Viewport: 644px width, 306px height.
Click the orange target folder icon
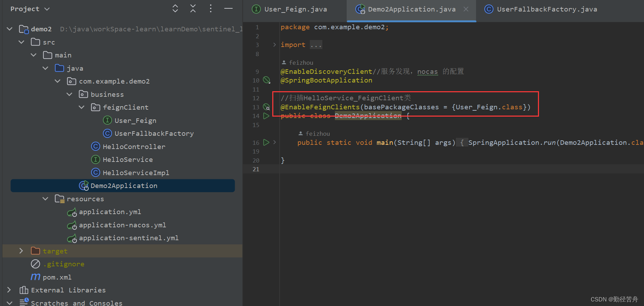[35, 251]
